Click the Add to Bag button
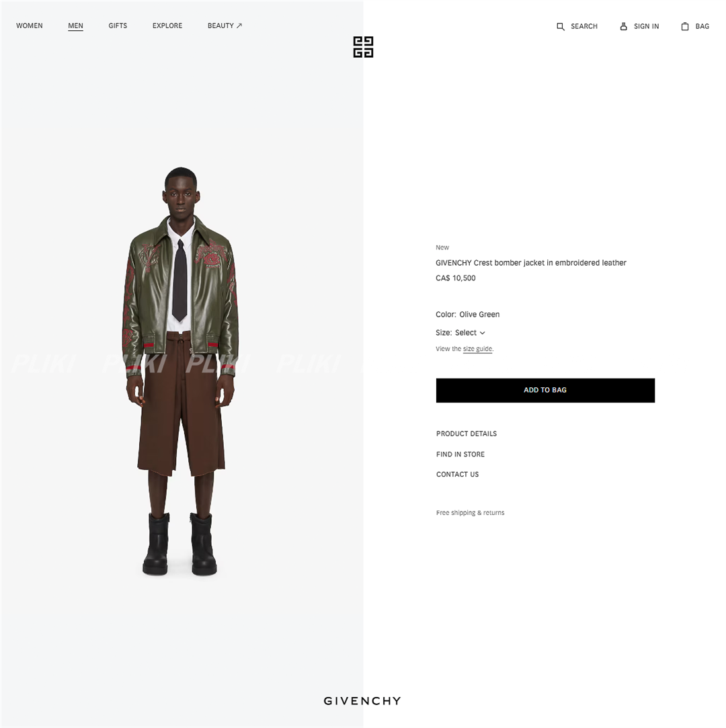Image resolution: width=726 pixels, height=728 pixels. (x=545, y=390)
